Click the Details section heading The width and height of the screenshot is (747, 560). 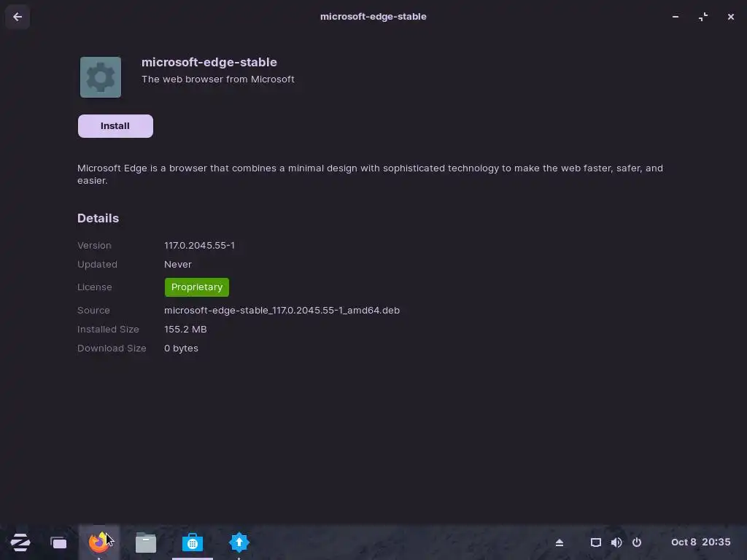tap(98, 218)
